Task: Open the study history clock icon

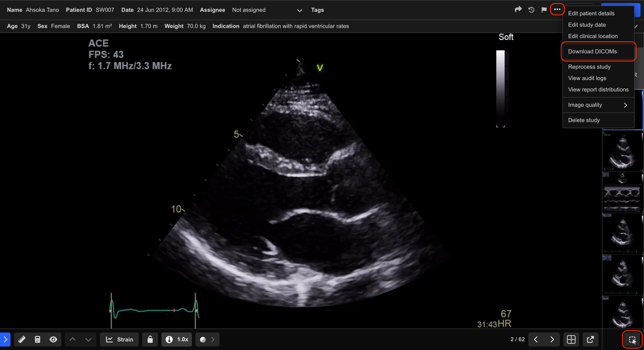Action: click(531, 10)
